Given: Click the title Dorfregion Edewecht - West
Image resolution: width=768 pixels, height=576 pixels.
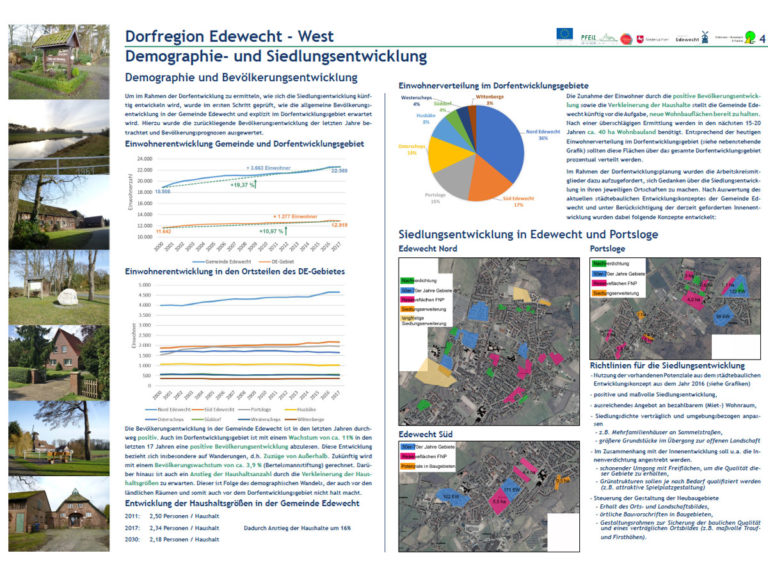Looking at the screenshot, I should point(229,36).
